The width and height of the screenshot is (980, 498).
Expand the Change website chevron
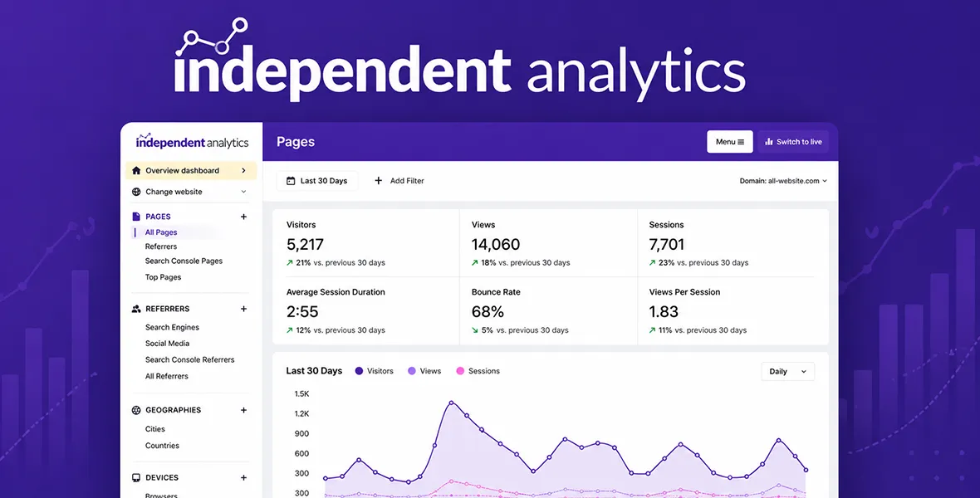pyautogui.click(x=243, y=192)
